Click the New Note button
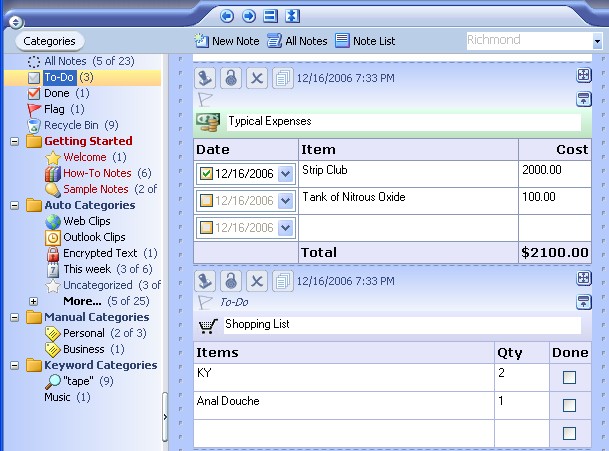Image resolution: width=609 pixels, height=451 pixels. (227, 41)
